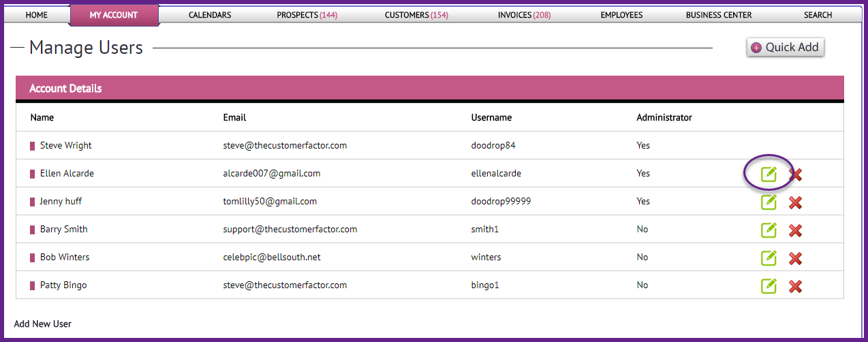Click the username doodrop99999
Image resolution: width=868 pixels, height=342 pixels.
[x=501, y=201]
